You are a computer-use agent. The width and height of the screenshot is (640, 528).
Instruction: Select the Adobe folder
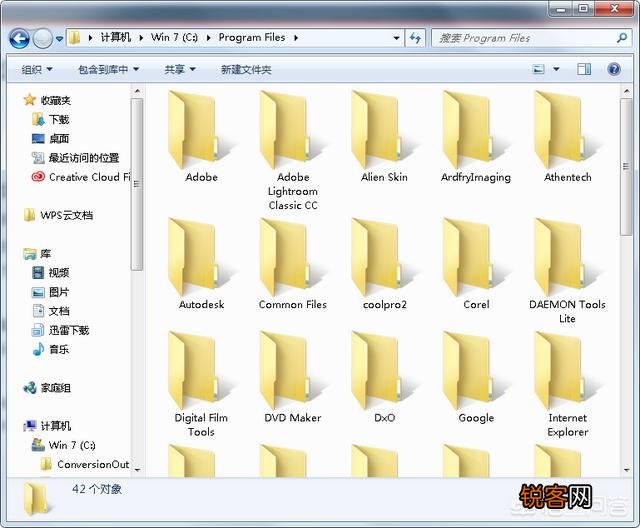[201, 137]
